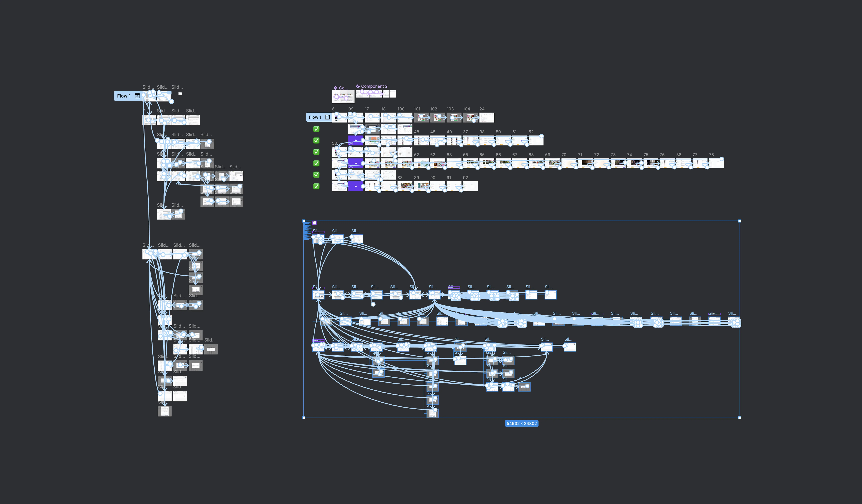The width and height of the screenshot is (862, 504).
Task: Select the purple frame labeled 80
Action: 356,163
